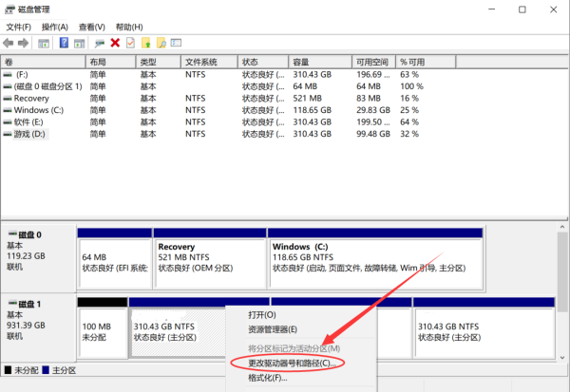Select the Windows (C:) row in volume list
Screen dimensions: 570x392
pyautogui.click(x=40, y=110)
